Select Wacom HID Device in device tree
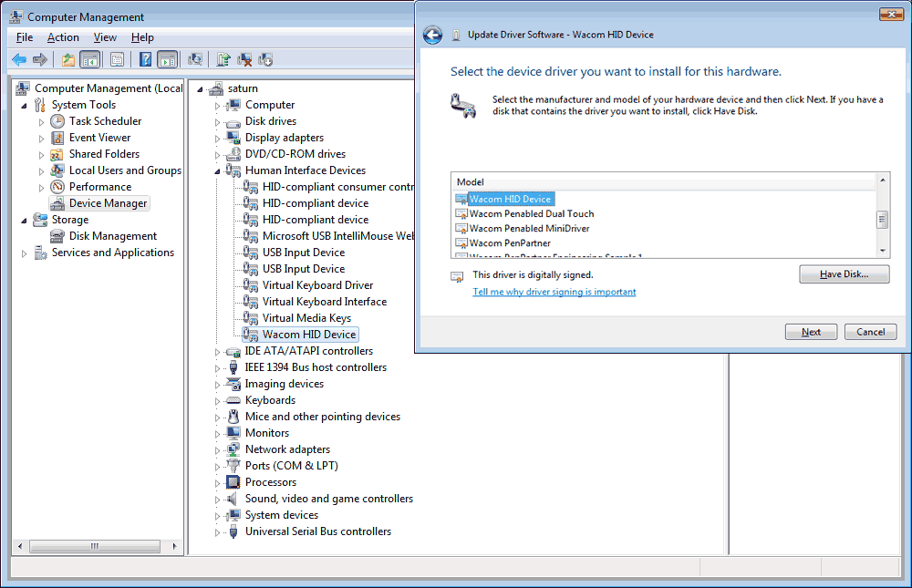The height and width of the screenshot is (588, 912). [x=309, y=335]
